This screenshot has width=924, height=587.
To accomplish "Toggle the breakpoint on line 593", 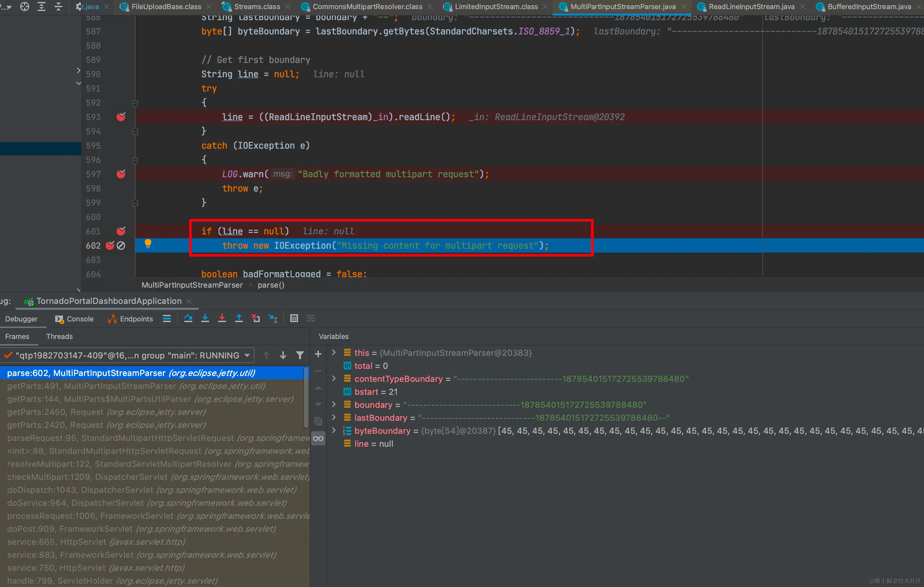I will coord(121,117).
